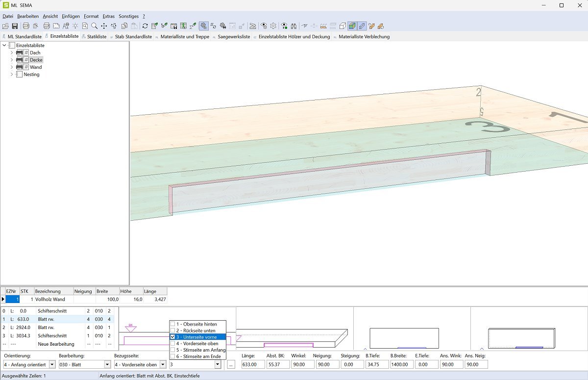Click the Save floppy disk icon
This screenshot has width=588, height=380.
click(15, 26)
